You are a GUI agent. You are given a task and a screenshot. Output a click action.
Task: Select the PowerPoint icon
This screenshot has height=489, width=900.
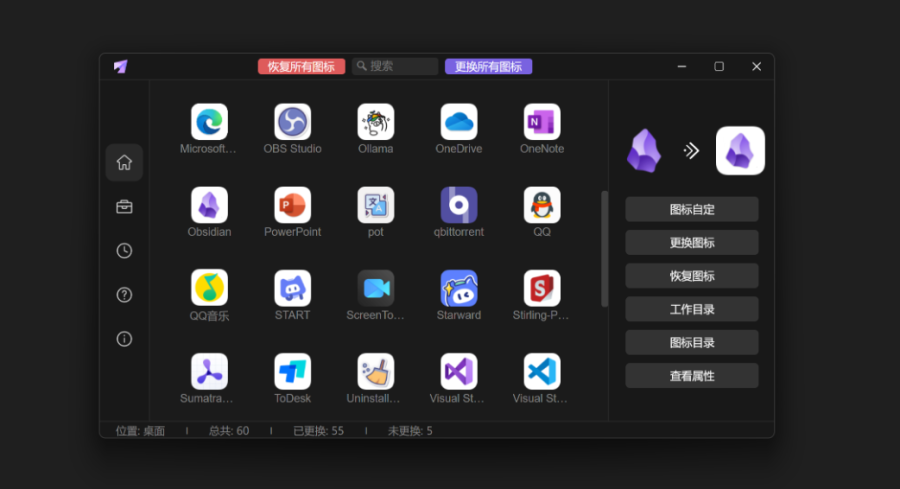tap(292, 205)
